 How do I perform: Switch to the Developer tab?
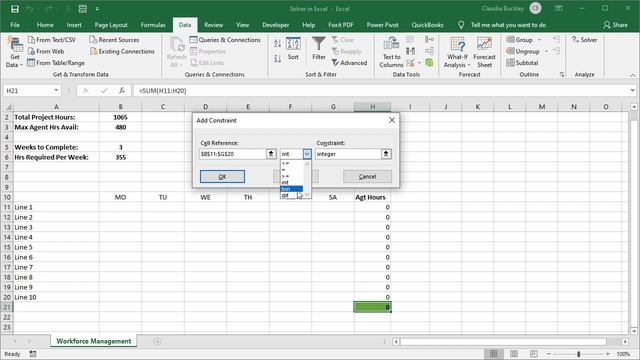[x=276, y=25]
